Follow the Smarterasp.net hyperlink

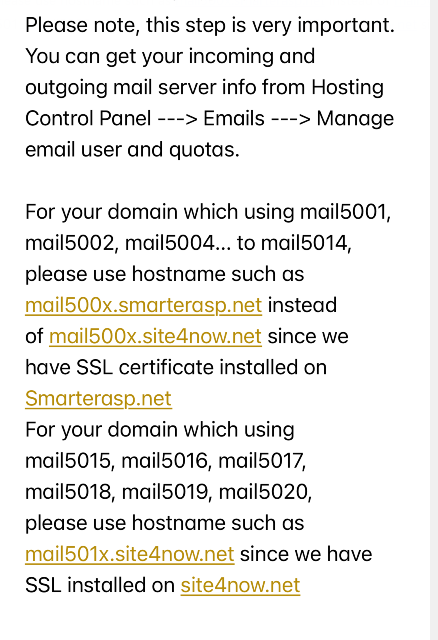point(98,398)
